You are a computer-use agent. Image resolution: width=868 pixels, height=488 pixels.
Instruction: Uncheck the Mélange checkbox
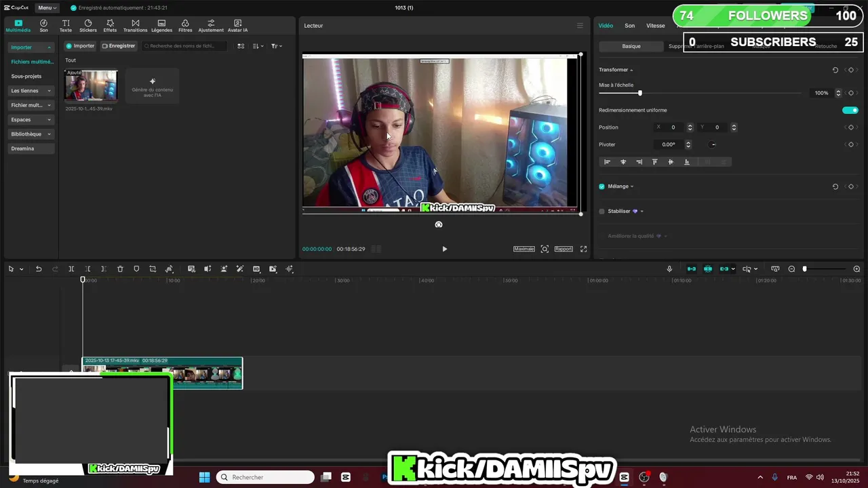[601, 186]
